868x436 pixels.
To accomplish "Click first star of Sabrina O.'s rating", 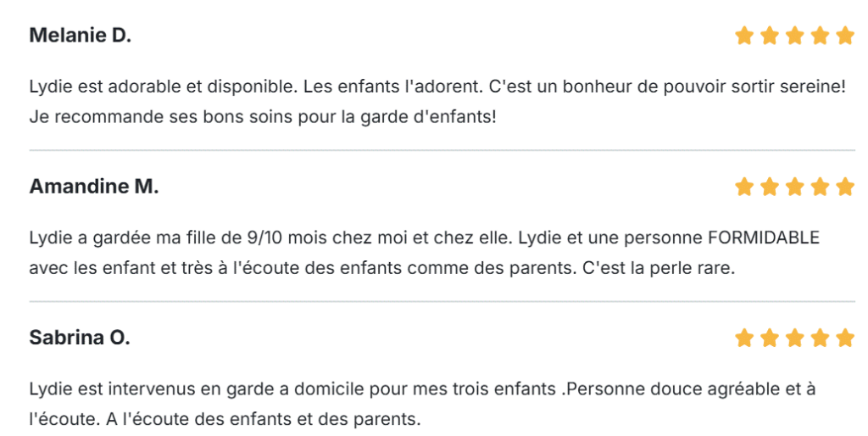I will [x=744, y=338].
